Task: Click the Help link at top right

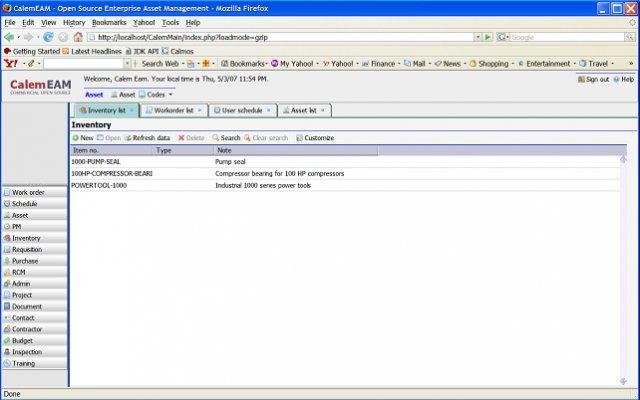Action: pyautogui.click(x=624, y=80)
